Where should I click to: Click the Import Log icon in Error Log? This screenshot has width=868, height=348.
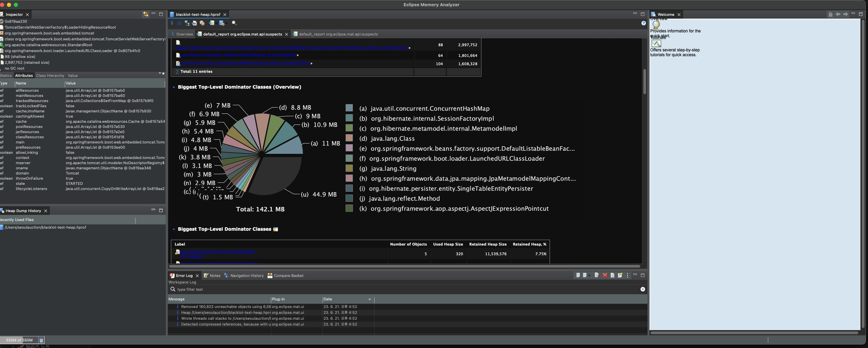(584, 275)
